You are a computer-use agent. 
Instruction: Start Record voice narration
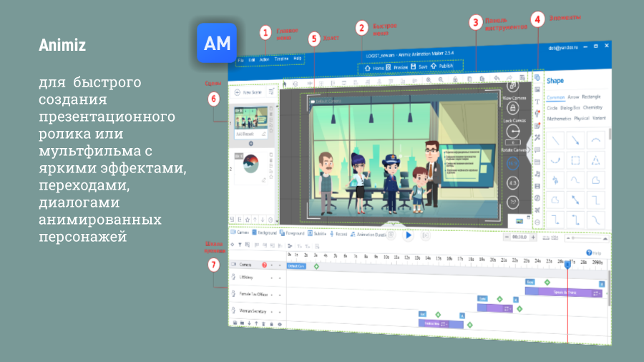(x=338, y=234)
